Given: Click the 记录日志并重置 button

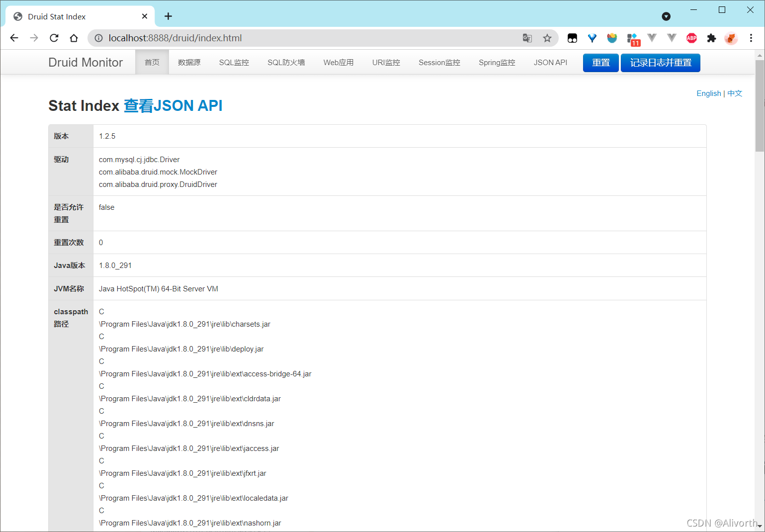Looking at the screenshot, I should pyautogui.click(x=661, y=63).
